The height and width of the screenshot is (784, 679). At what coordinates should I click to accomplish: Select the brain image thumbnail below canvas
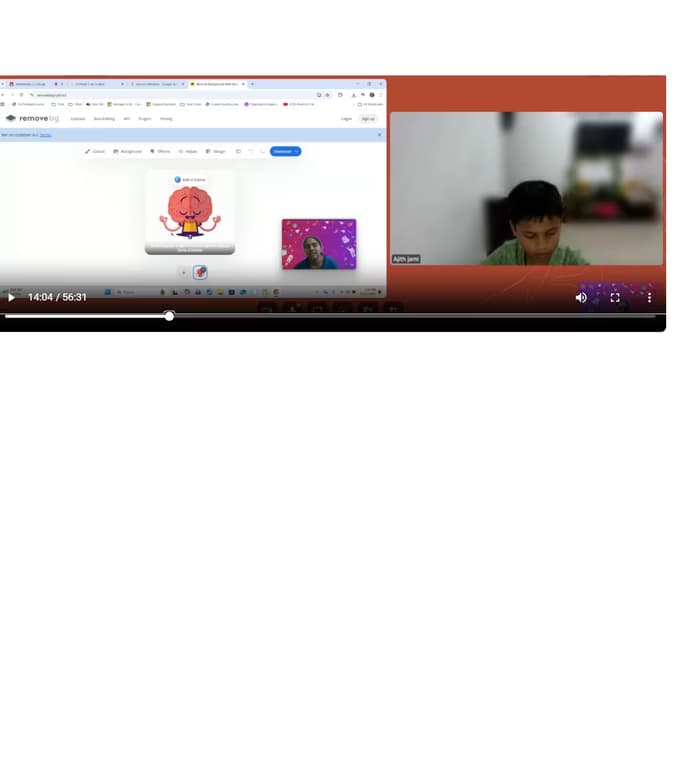[x=200, y=272]
